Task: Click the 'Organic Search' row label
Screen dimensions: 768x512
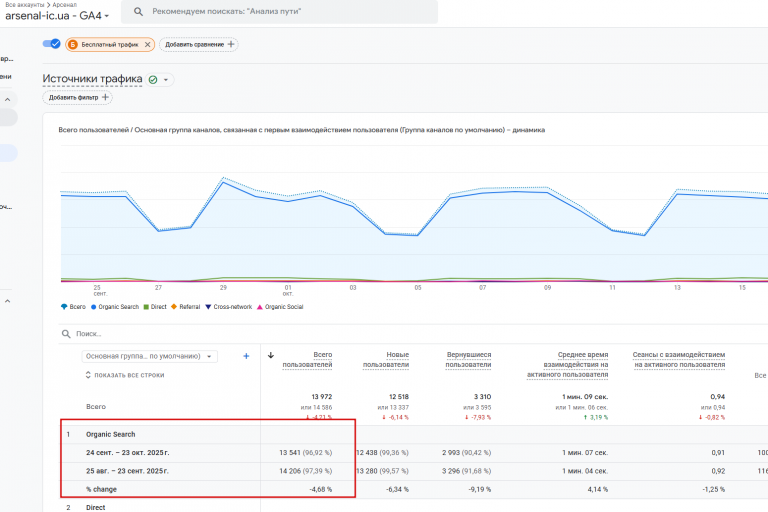Action: tap(111, 434)
